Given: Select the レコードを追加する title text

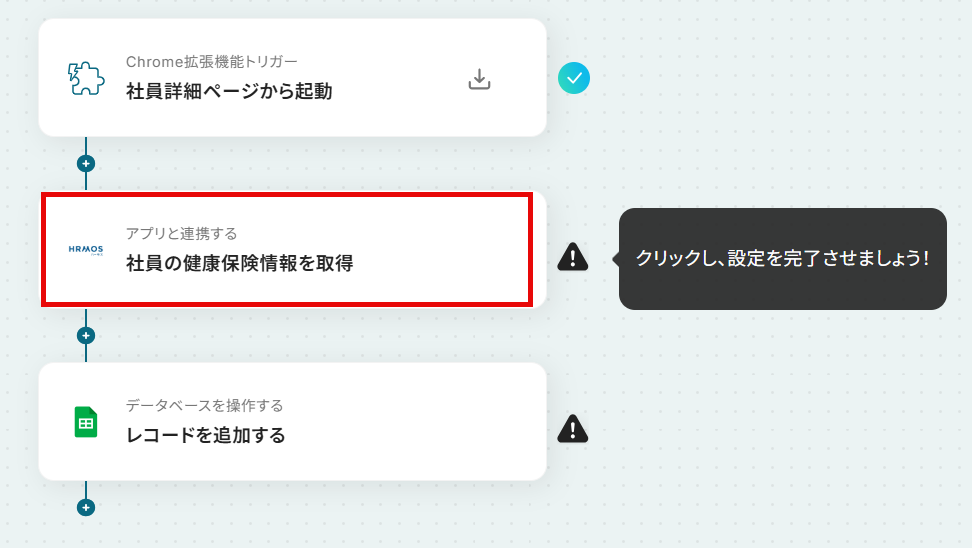Looking at the screenshot, I should tap(205, 435).
